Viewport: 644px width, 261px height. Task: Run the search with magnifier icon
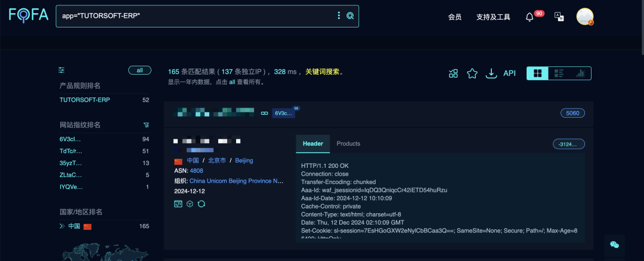tap(350, 16)
